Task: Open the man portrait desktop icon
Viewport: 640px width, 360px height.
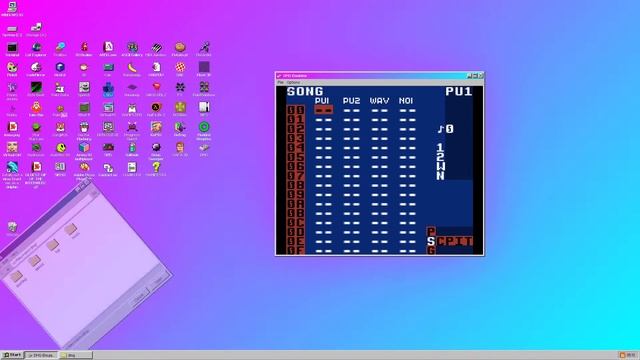Action: coord(180,147)
